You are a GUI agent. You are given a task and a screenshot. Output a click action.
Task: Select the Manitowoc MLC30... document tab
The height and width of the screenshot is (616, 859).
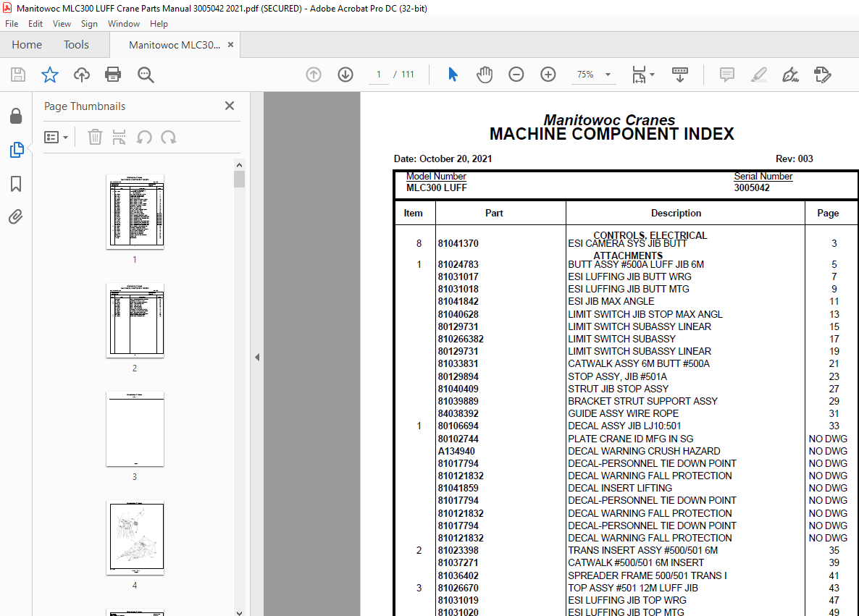click(x=175, y=45)
